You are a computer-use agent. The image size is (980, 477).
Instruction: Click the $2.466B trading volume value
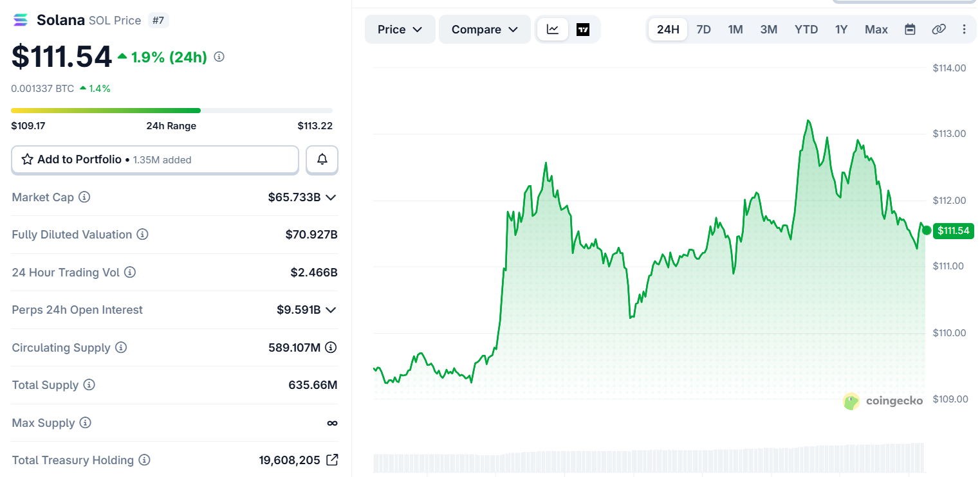[x=314, y=273]
